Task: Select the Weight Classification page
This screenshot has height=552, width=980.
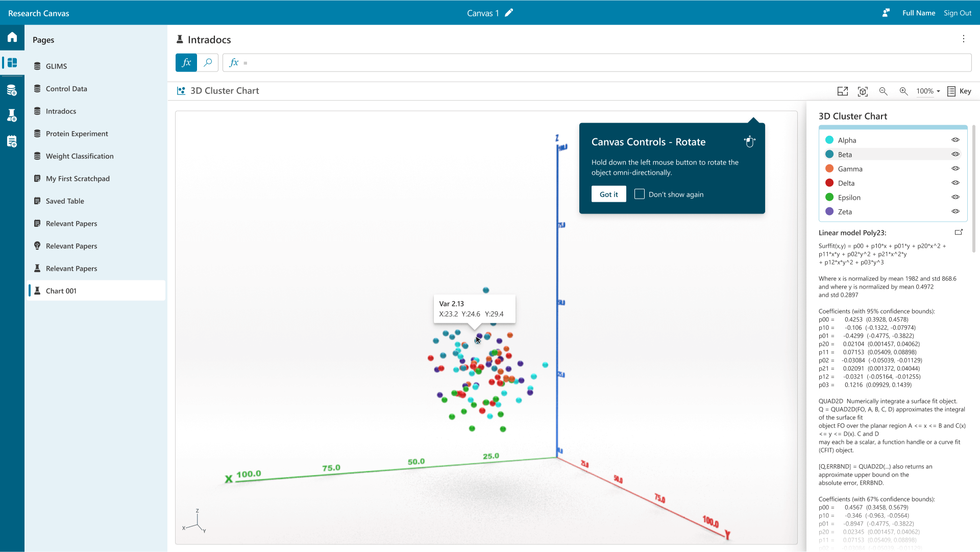Action: point(80,156)
